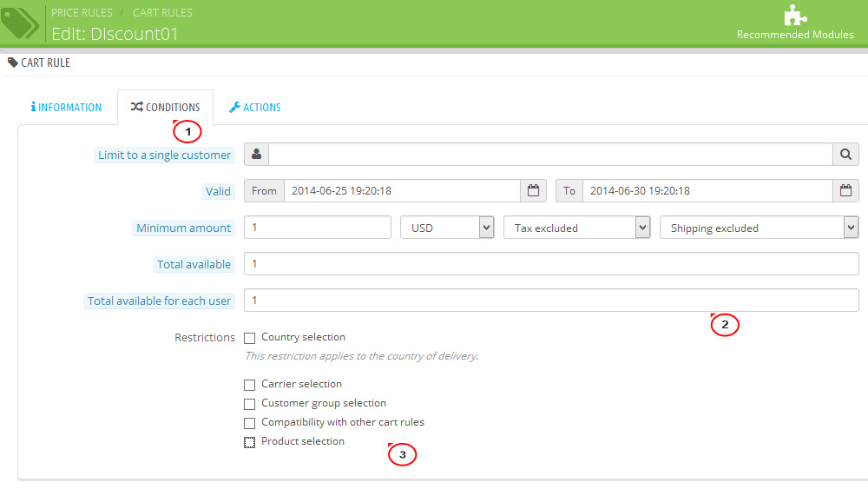Click the price tag icon in header
Screen dimensions: 868x489
pyautogui.click(x=19, y=23)
